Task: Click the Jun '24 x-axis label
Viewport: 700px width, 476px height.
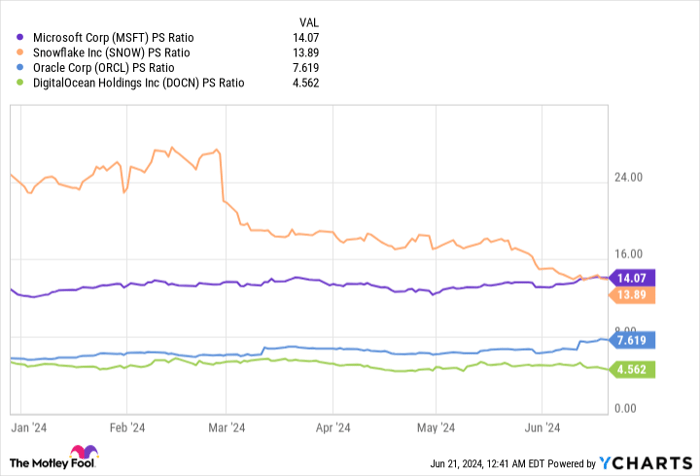Action: click(542, 428)
